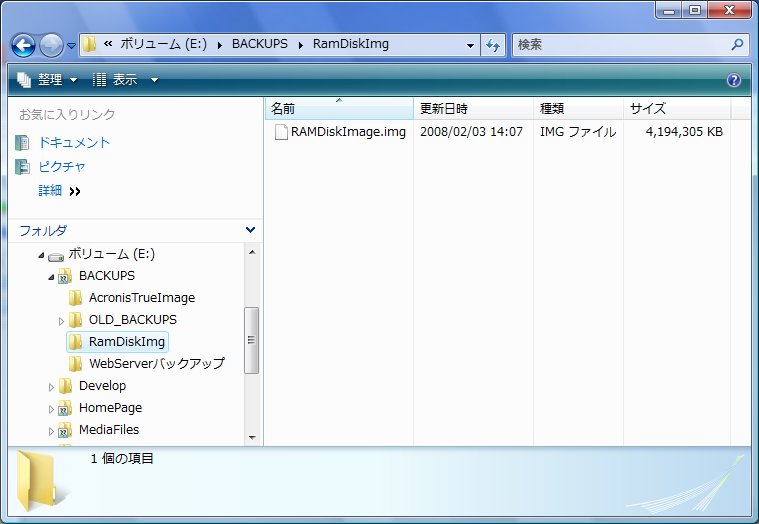
Task: Click the ピクチャ folder icon
Action: (x=22, y=166)
